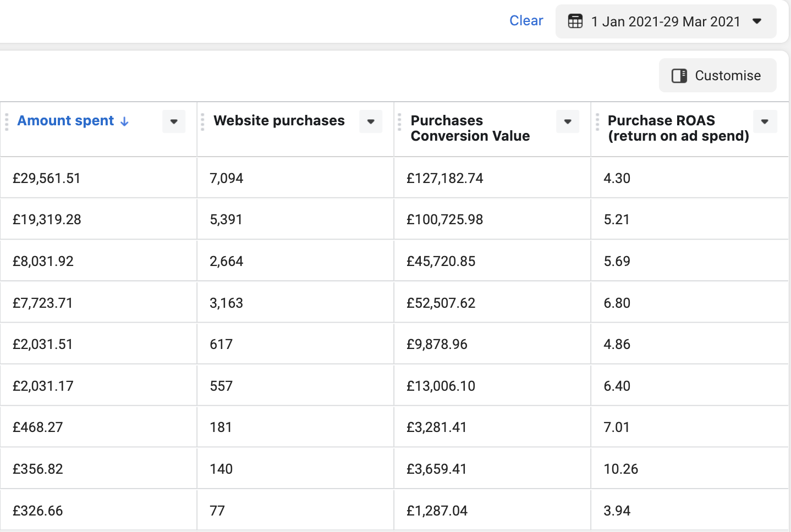Screen dimensions: 791x532
Task: Select the 4.30 ROAS value
Action: pos(617,178)
